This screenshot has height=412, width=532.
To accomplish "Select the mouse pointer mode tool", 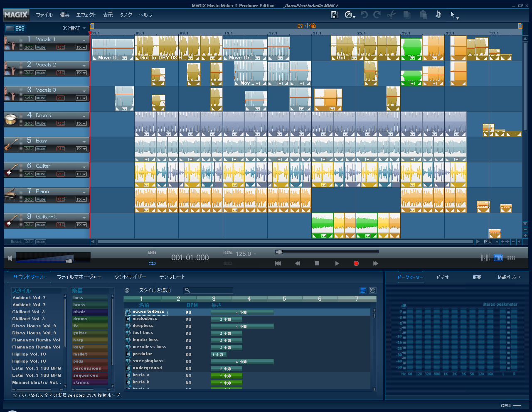I will [453, 15].
